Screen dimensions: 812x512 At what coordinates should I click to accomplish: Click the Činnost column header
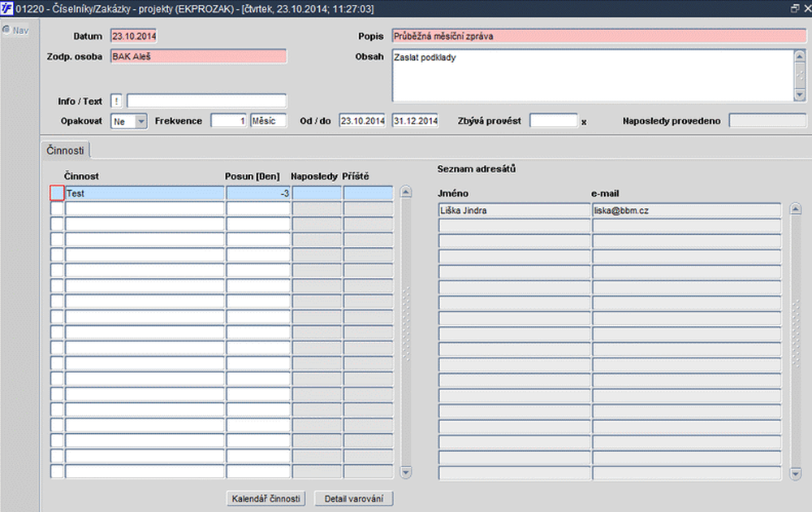pyautogui.click(x=81, y=176)
